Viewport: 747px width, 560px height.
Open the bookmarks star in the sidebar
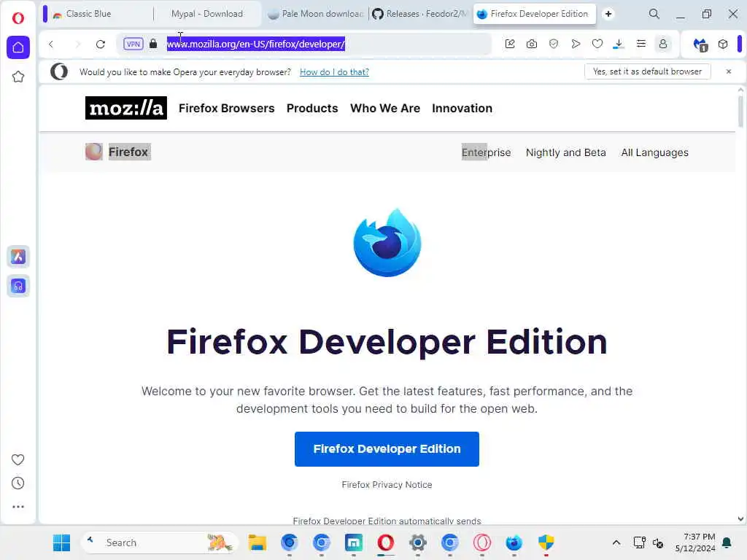pyautogui.click(x=18, y=77)
